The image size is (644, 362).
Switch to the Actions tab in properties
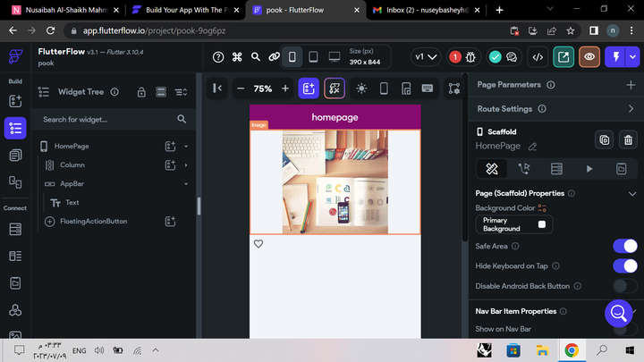pos(523,168)
